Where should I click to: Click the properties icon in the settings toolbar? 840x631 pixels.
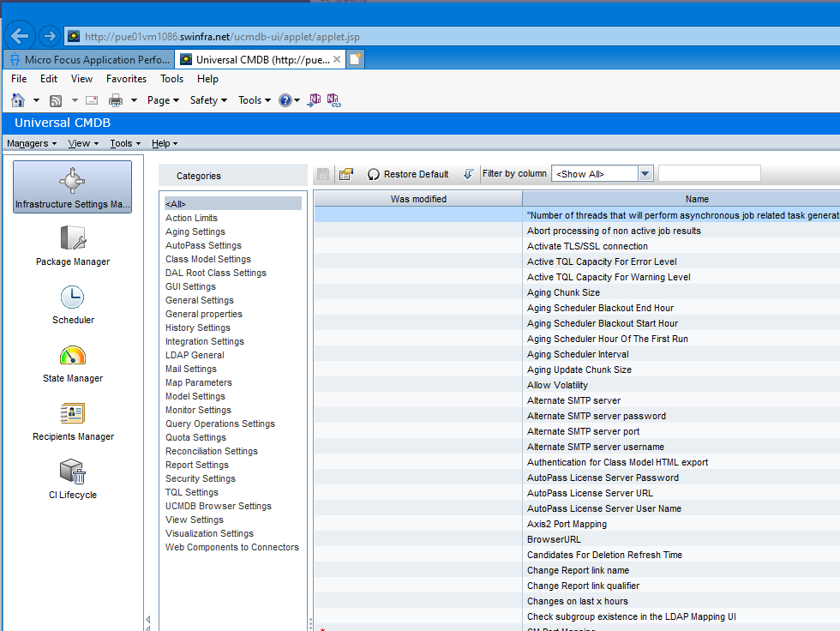[x=345, y=174]
